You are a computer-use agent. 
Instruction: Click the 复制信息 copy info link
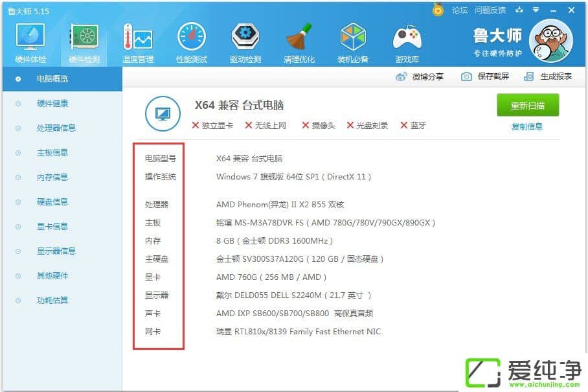pos(527,126)
